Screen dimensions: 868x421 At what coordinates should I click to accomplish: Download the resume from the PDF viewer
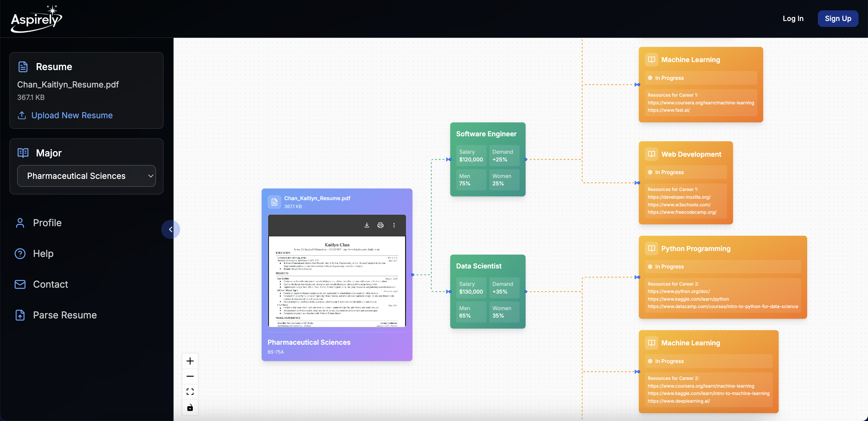tap(367, 225)
